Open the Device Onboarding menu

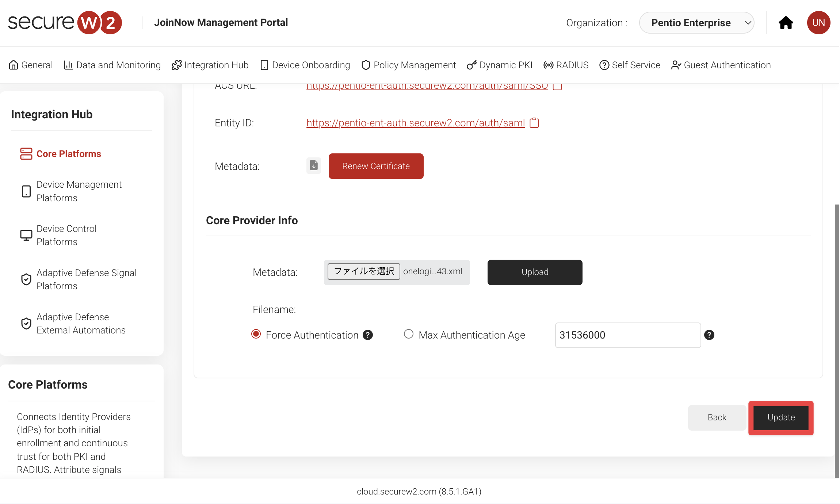(x=305, y=65)
